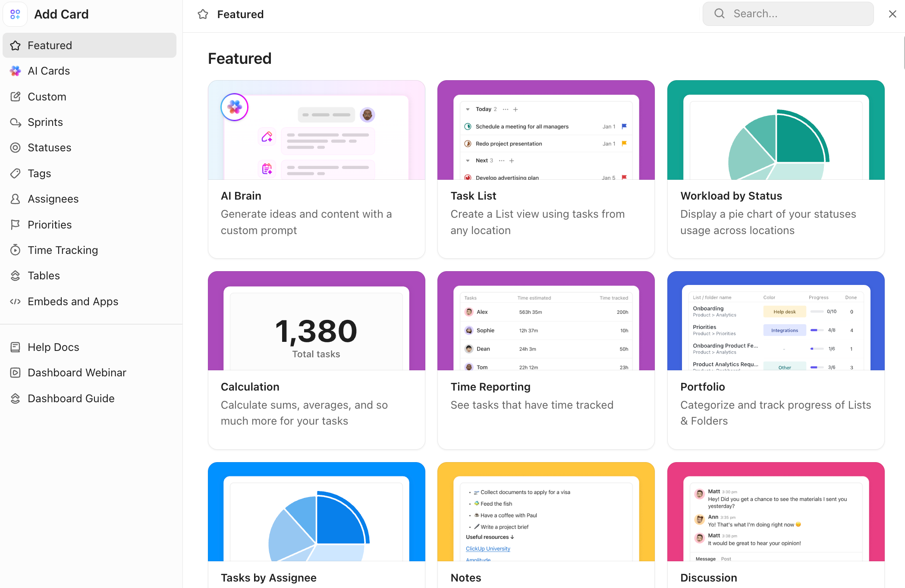The height and width of the screenshot is (588, 905).
Task: Select the Tables grid icon
Action: coord(16,275)
